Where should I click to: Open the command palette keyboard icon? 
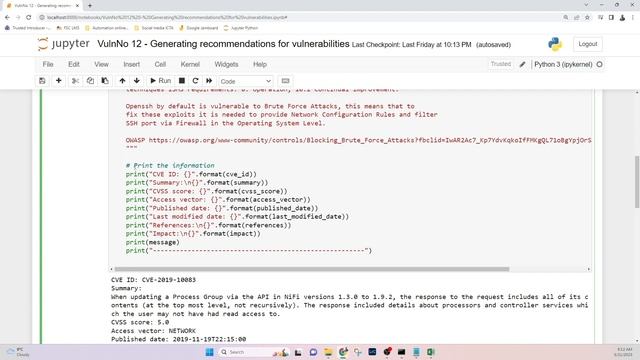point(285,81)
